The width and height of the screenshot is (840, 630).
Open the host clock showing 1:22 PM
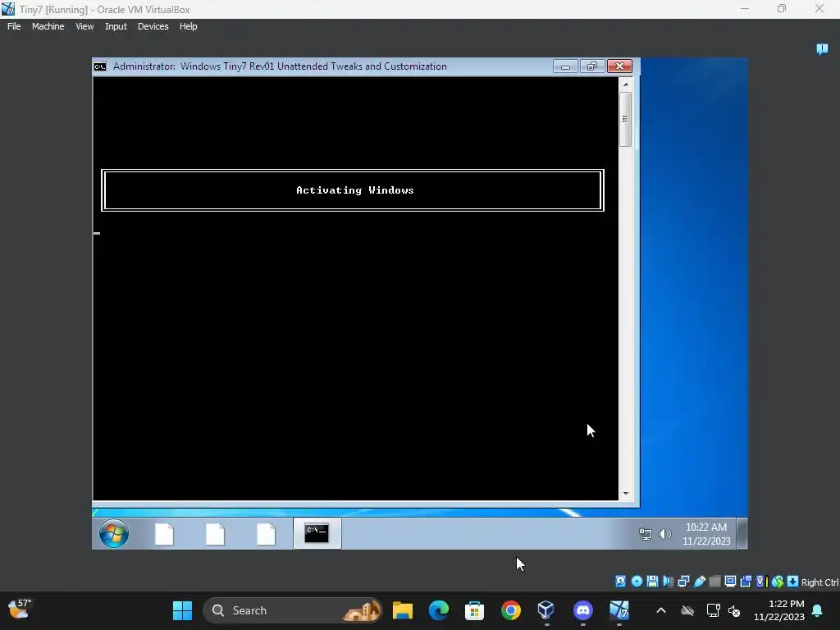pos(779,610)
